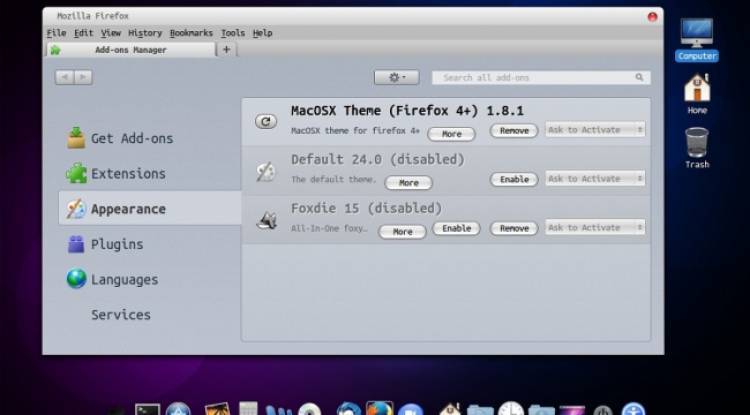
Task: Open the gear tools dropdown for add-ons
Action: coord(397,77)
